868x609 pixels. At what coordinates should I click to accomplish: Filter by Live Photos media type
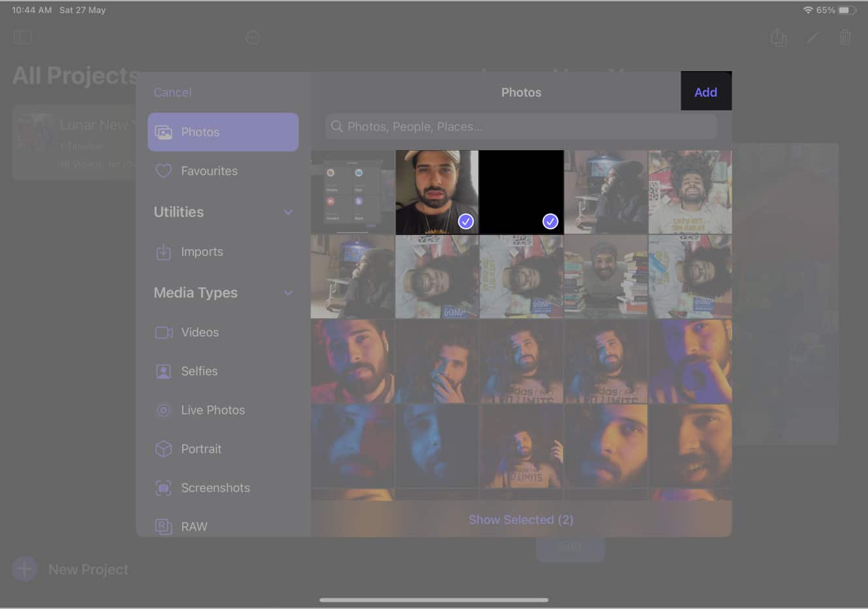point(223,410)
